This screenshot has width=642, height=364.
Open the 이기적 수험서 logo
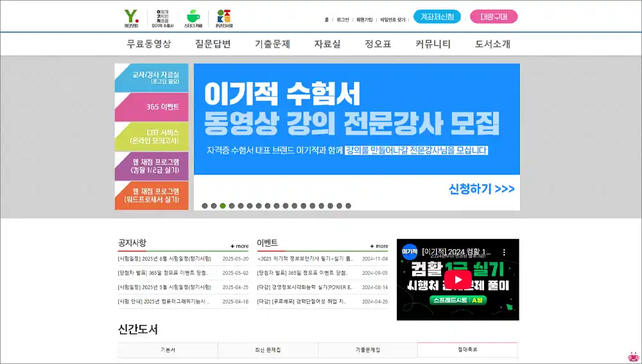tap(162, 19)
